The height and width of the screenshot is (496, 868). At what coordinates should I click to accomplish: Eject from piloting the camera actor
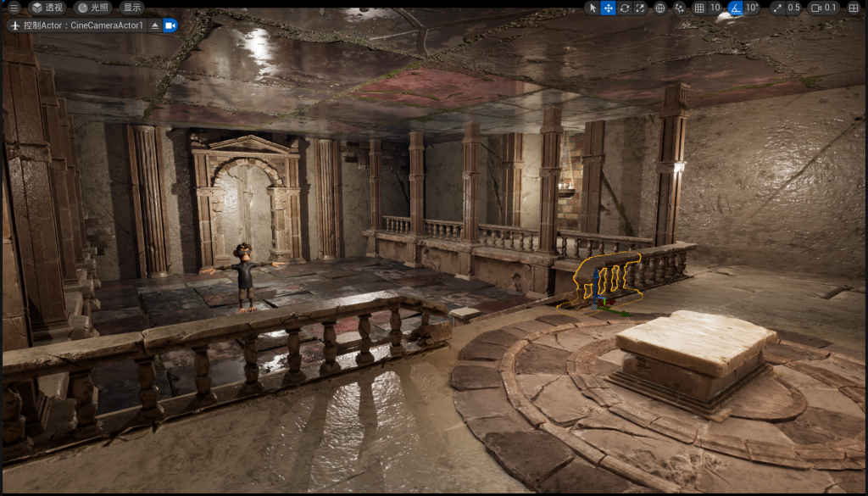154,25
